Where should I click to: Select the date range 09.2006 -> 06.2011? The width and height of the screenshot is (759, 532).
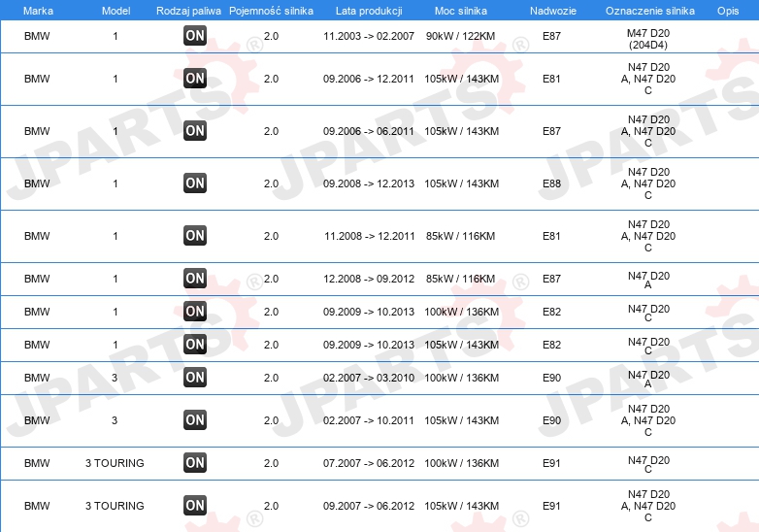point(369,131)
